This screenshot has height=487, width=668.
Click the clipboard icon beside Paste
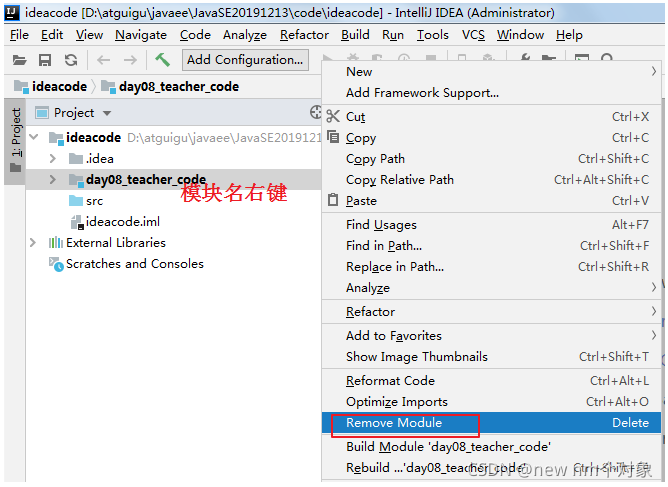click(x=333, y=200)
